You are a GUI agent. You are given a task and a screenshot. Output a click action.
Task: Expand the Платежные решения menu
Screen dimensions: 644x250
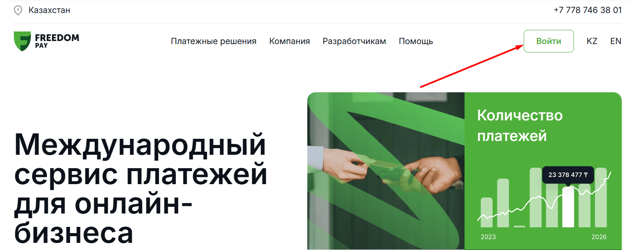[213, 41]
